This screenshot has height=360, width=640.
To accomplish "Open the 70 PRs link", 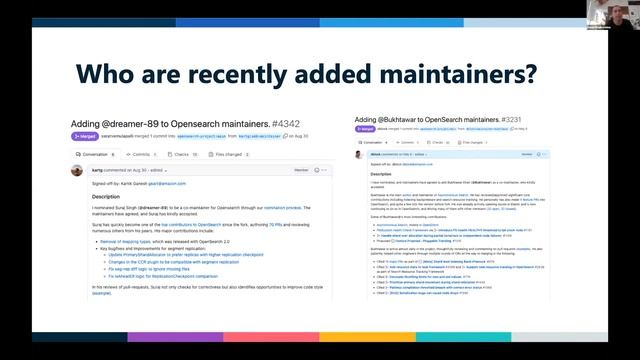I will tap(276, 225).
